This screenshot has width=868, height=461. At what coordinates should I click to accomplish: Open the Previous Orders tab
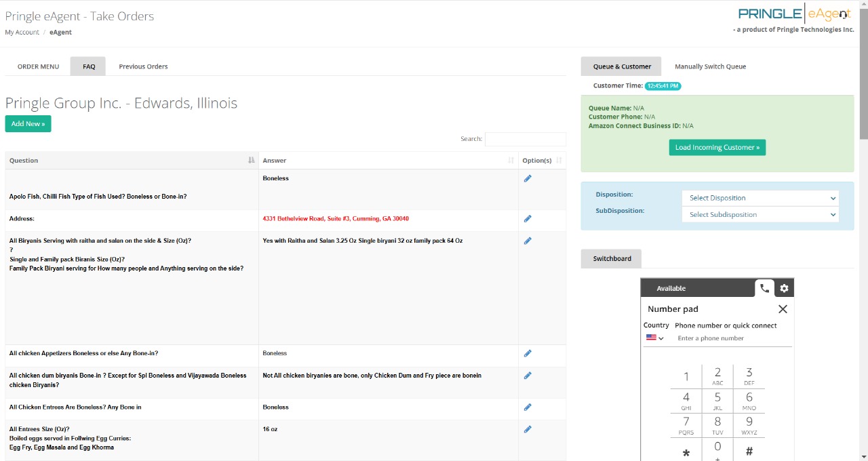(x=143, y=66)
